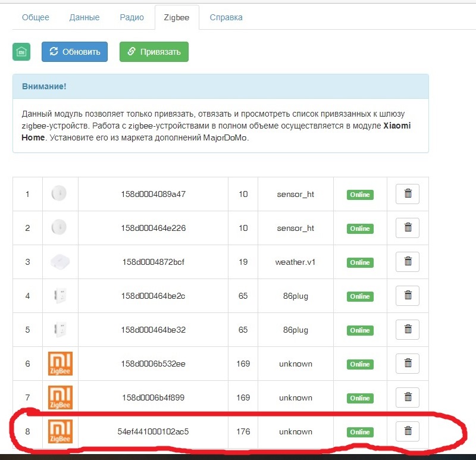476x460 pixels.
Task: Delete device 158d0006b532ee with trash icon
Action: [x=408, y=364]
